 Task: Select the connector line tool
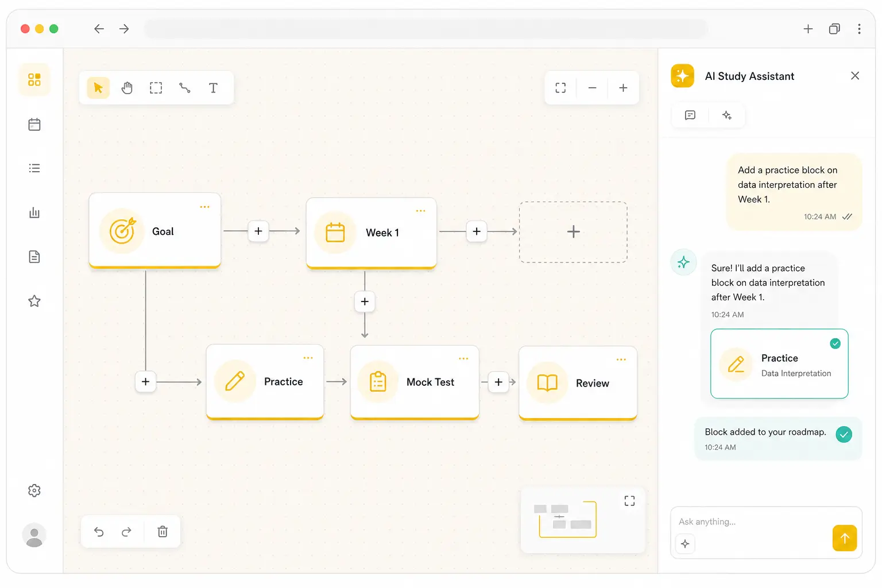click(x=184, y=88)
